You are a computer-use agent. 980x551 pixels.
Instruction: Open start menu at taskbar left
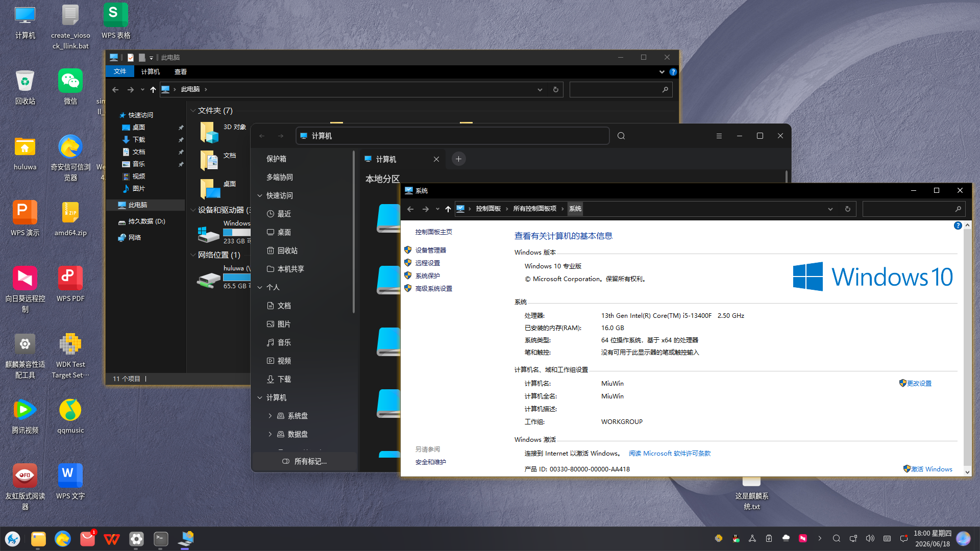[x=13, y=539]
